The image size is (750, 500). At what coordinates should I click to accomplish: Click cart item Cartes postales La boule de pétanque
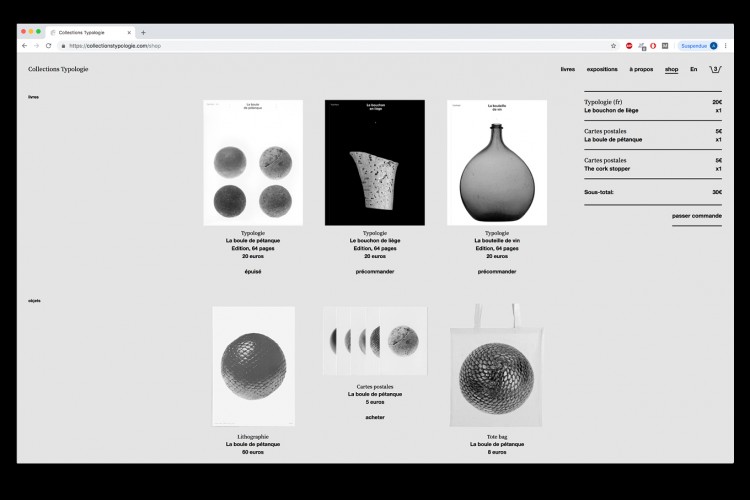[x=653, y=135]
